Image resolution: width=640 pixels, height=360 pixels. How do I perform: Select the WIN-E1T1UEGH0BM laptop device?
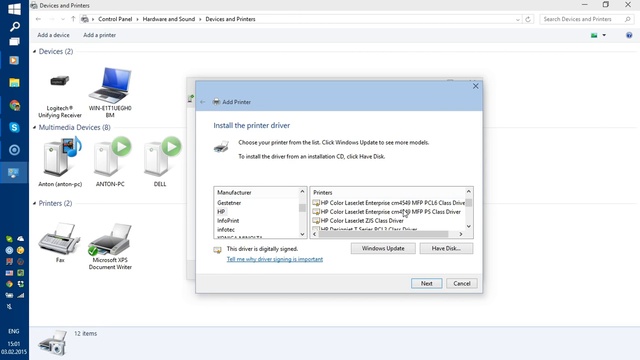(110, 93)
